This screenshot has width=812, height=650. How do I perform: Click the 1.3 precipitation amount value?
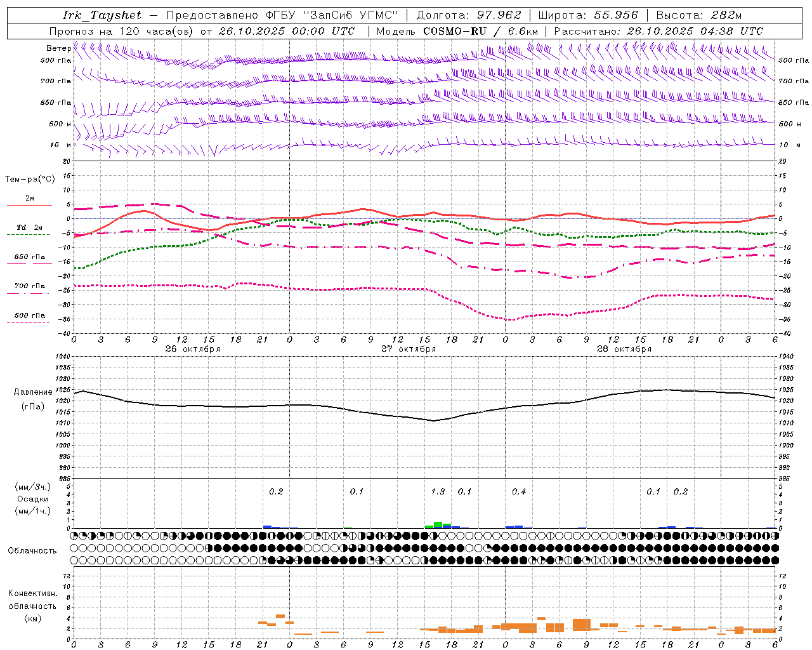[438, 492]
